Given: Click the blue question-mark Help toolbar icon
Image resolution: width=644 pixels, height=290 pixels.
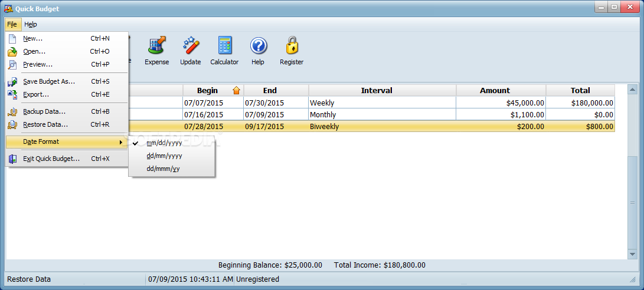Looking at the screenshot, I should click(x=259, y=45).
